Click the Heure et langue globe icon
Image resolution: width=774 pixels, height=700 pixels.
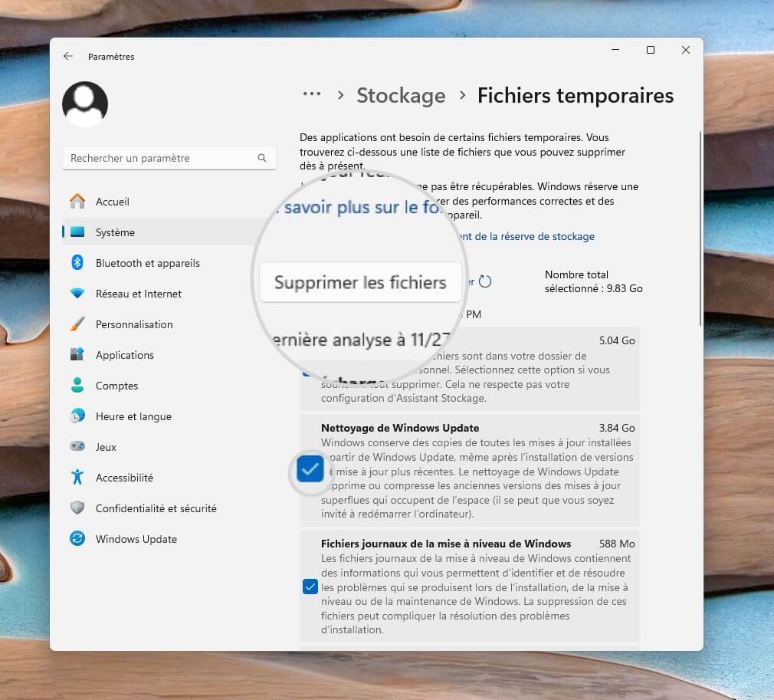point(77,416)
